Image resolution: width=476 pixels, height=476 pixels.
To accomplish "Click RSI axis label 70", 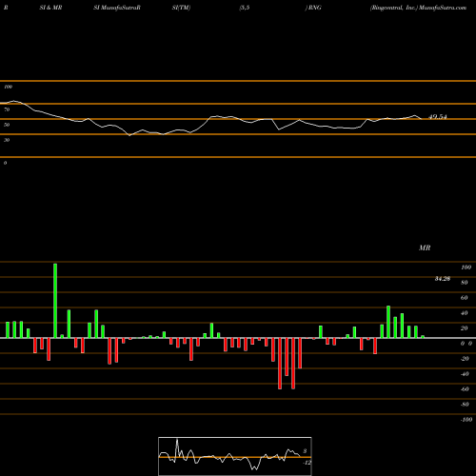I will click(x=7, y=109).
